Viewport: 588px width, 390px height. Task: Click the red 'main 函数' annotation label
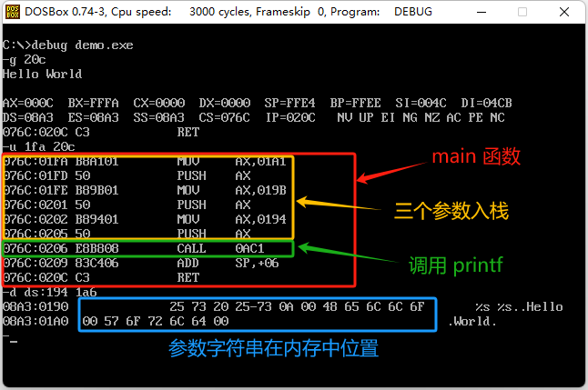coord(476,156)
